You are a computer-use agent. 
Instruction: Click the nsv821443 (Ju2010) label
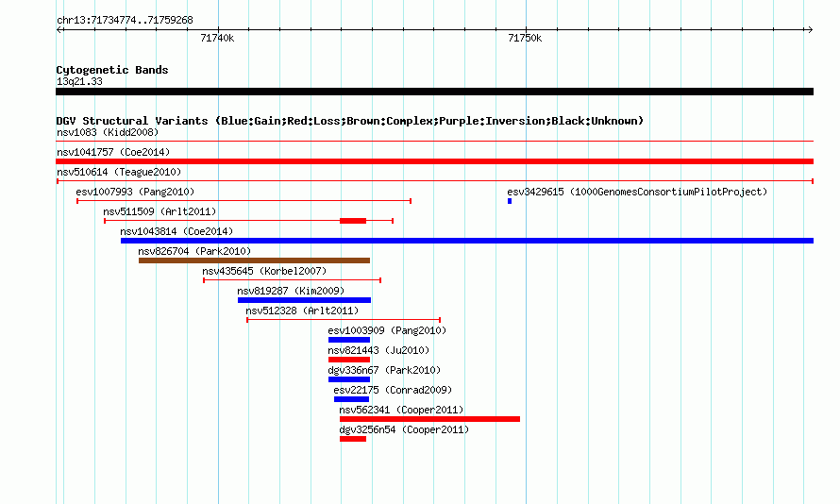click(378, 350)
